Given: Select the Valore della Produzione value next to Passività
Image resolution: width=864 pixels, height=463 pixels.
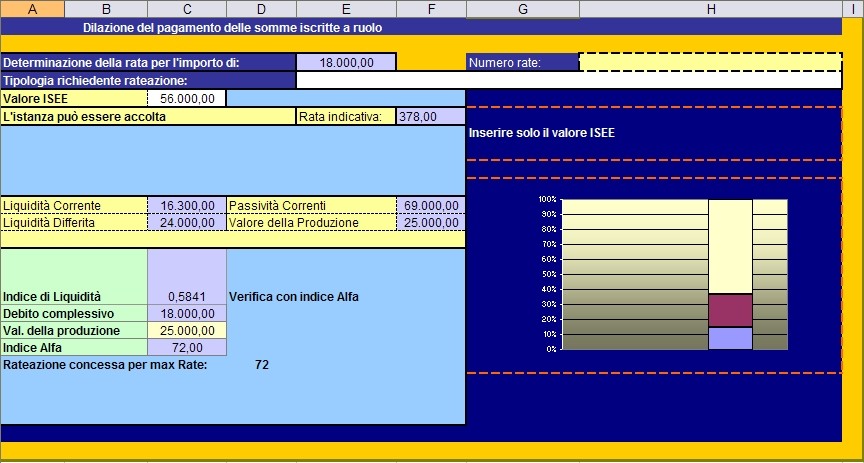Looking at the screenshot, I should point(431,222).
